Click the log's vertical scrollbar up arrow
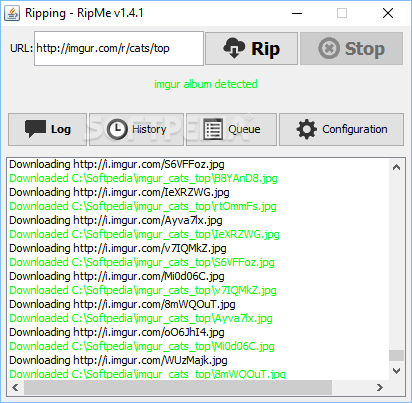Screen dimensions: 412x403 396,167
